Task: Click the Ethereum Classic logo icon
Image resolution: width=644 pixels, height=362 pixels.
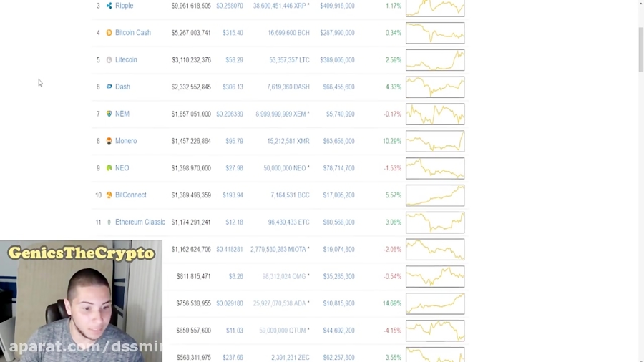Action: 109,222
